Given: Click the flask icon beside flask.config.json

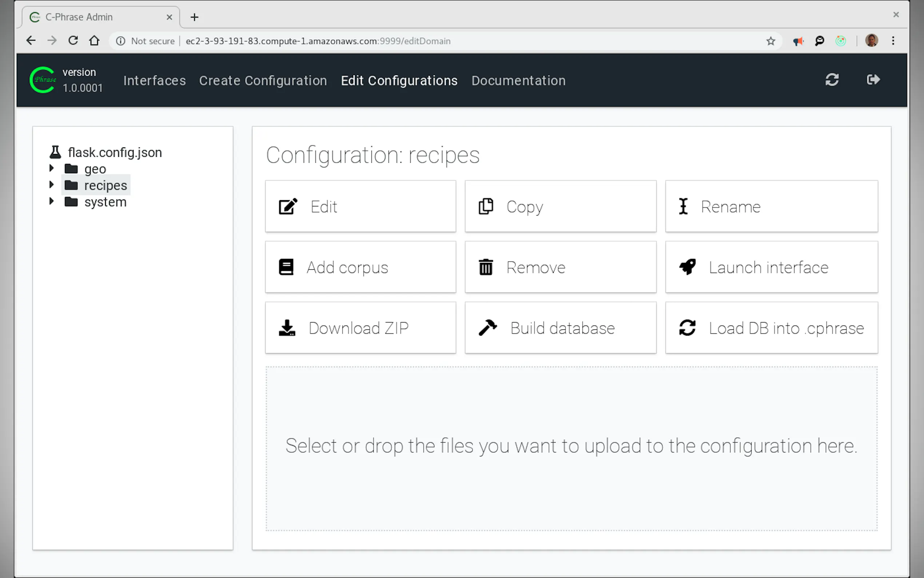Looking at the screenshot, I should tap(55, 152).
